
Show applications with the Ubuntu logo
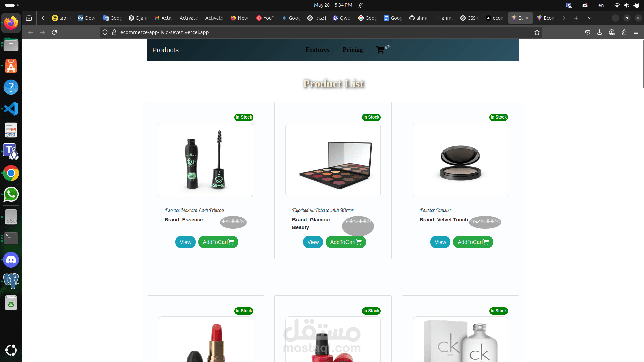click(11, 350)
